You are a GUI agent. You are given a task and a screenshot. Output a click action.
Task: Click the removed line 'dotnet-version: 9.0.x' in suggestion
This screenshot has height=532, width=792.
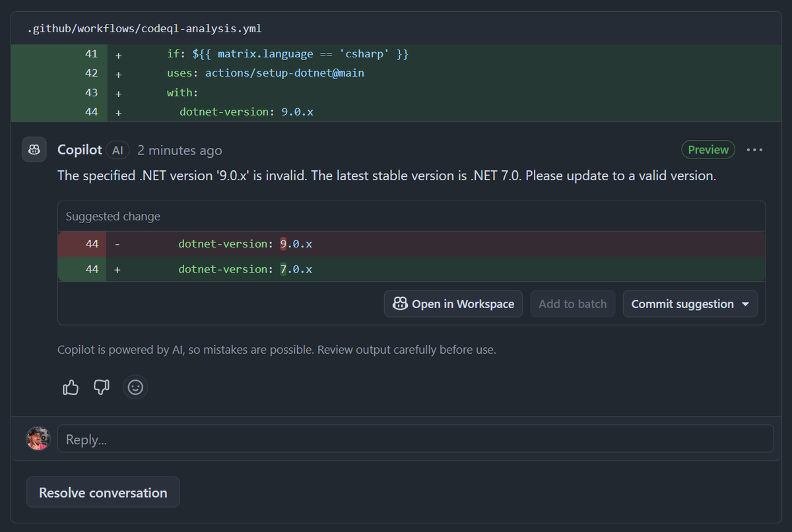245,244
